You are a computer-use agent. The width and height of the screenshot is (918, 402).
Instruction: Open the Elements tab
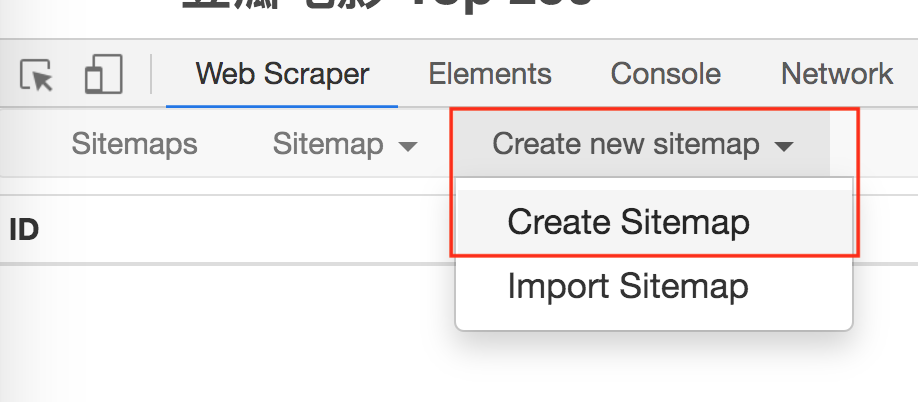pos(490,74)
